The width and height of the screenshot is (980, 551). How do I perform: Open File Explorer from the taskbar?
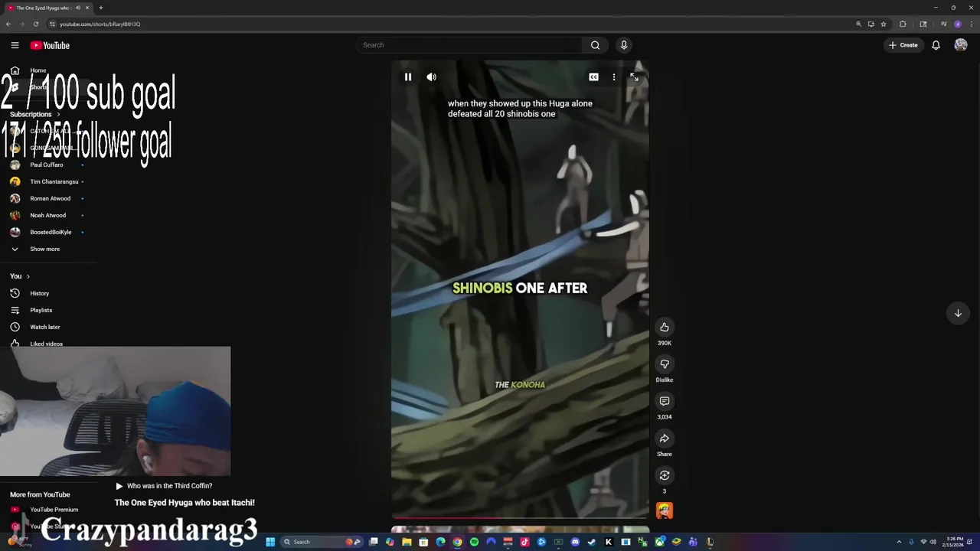click(x=407, y=542)
